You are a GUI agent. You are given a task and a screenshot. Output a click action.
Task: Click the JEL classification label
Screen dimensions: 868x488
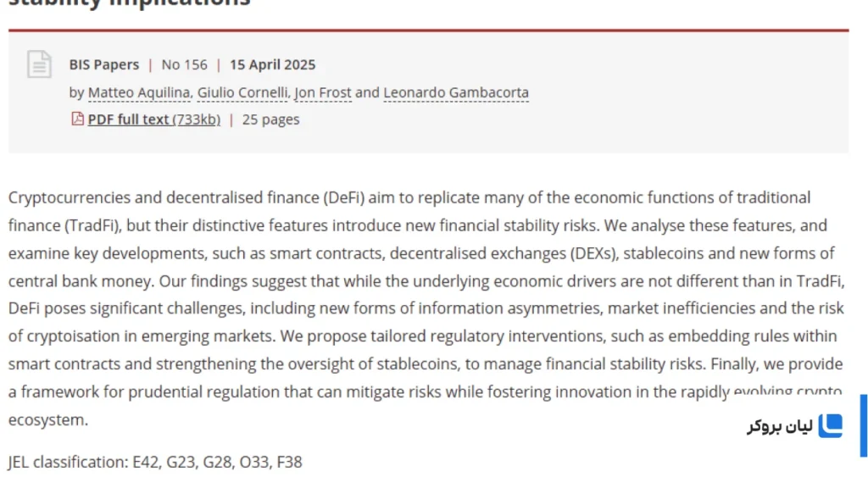tap(68, 462)
